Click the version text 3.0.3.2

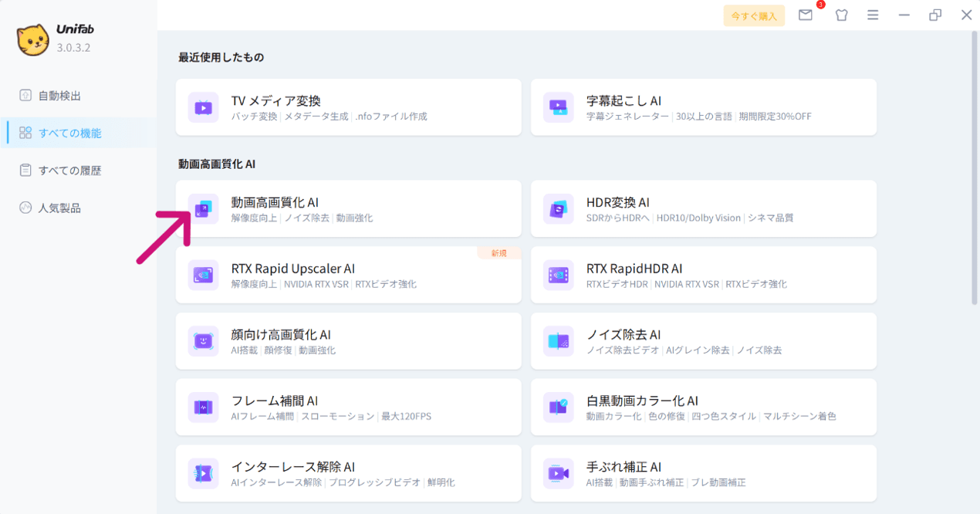tap(74, 47)
